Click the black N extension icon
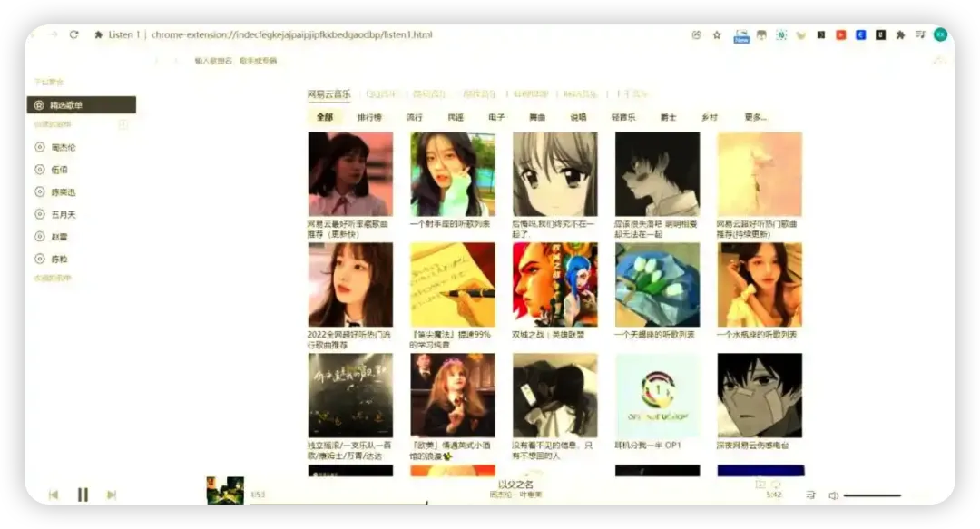Viewport: 980px width, 529px height. coord(820,35)
